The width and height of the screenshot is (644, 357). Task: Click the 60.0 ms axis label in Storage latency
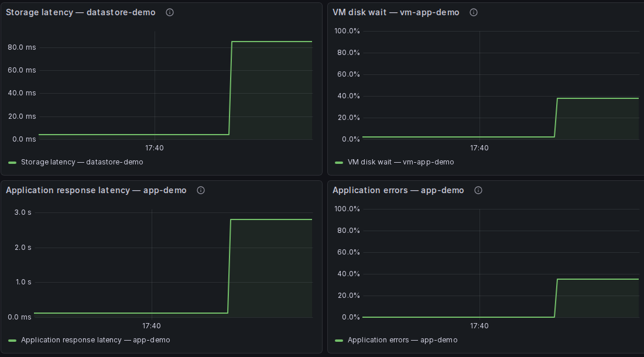(22, 70)
